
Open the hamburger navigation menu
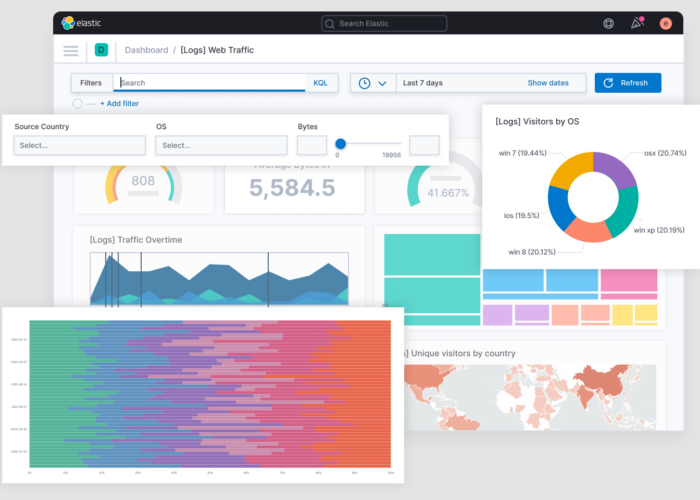pyautogui.click(x=71, y=50)
